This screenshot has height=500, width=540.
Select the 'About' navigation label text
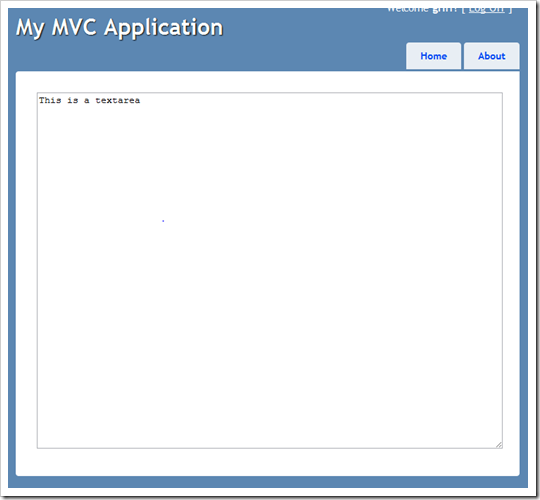491,56
